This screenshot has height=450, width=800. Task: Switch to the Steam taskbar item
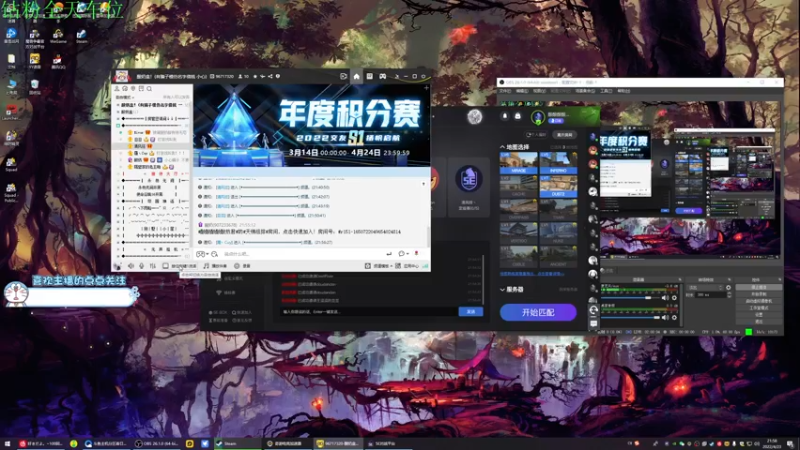point(236,443)
